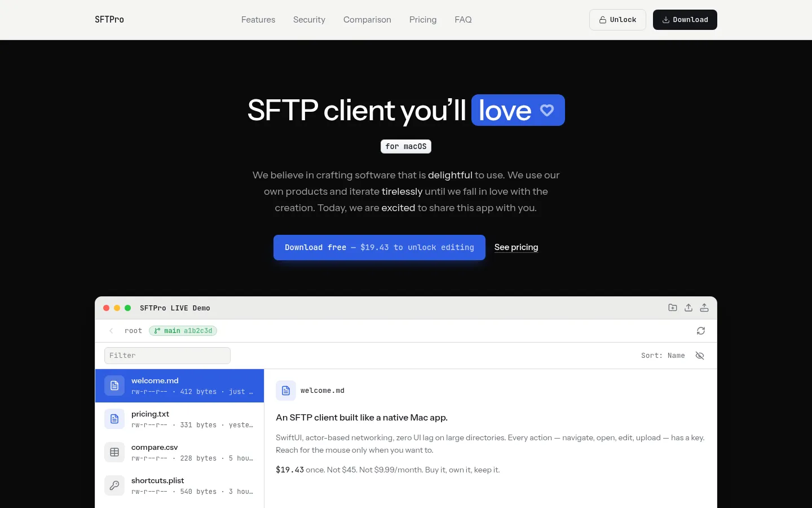Maximize the demo window with the green dot
The height and width of the screenshot is (508, 812).
[x=127, y=308]
